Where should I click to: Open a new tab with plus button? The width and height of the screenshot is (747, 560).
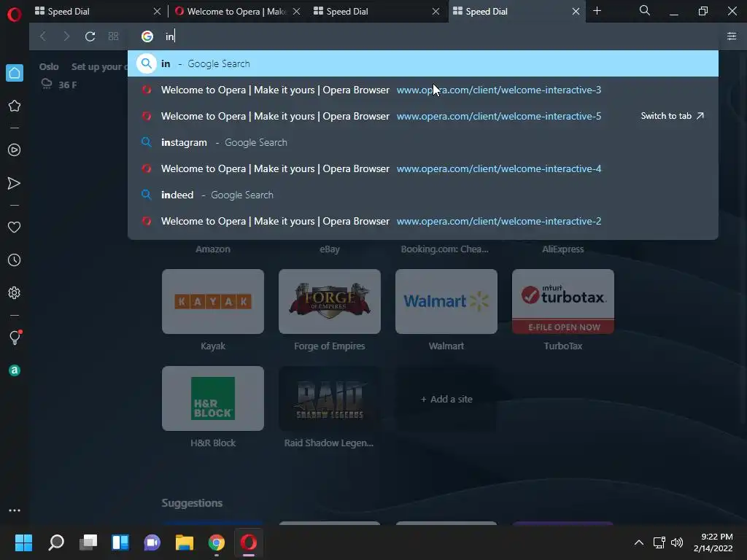coord(597,11)
